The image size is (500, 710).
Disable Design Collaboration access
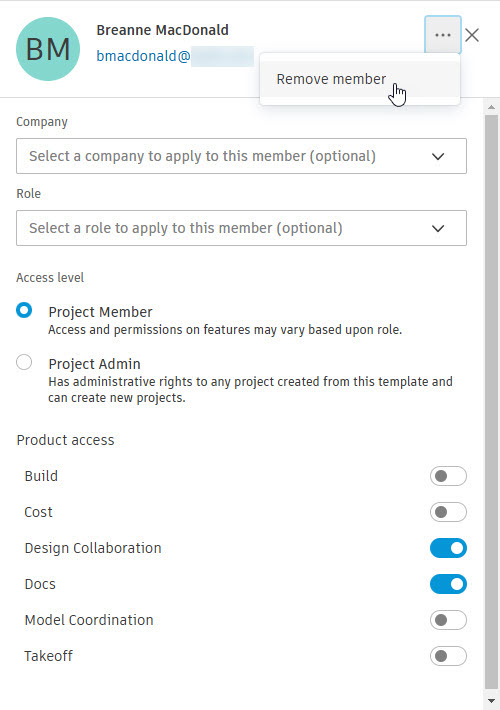pos(448,548)
